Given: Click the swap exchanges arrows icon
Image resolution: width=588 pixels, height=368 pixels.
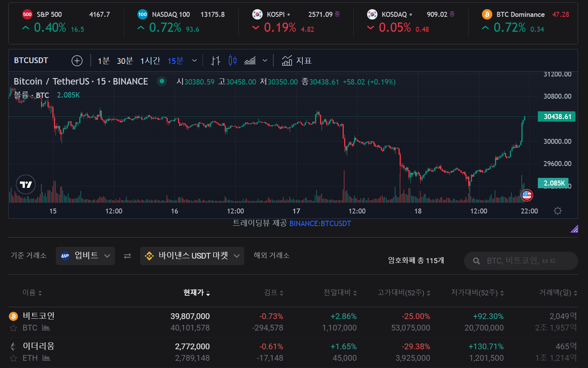Looking at the screenshot, I should [127, 256].
